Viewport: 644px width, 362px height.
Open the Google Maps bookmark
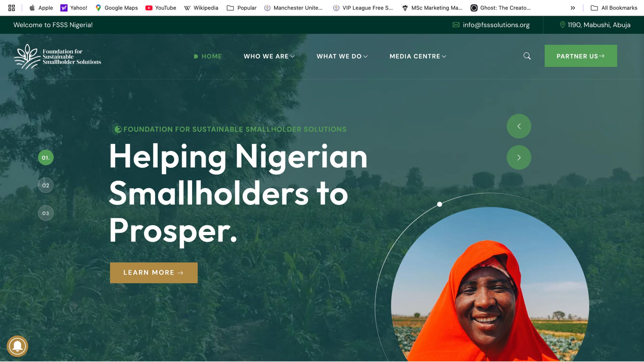[116, 8]
